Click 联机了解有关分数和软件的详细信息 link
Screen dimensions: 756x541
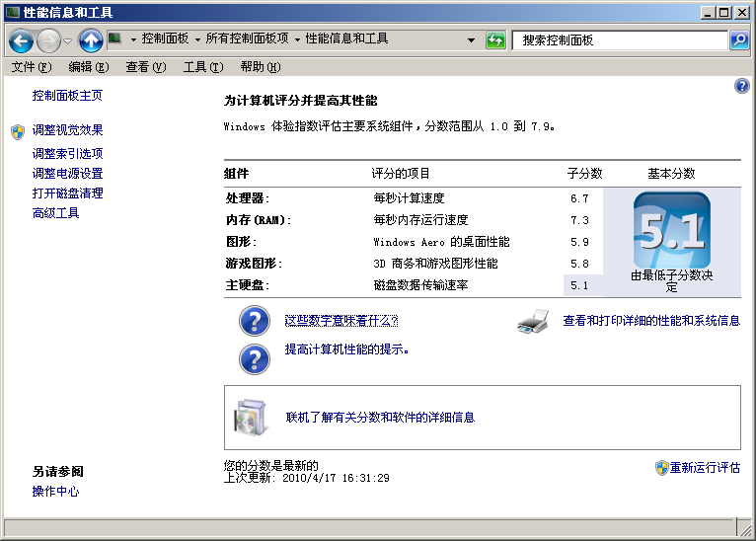tap(380, 417)
